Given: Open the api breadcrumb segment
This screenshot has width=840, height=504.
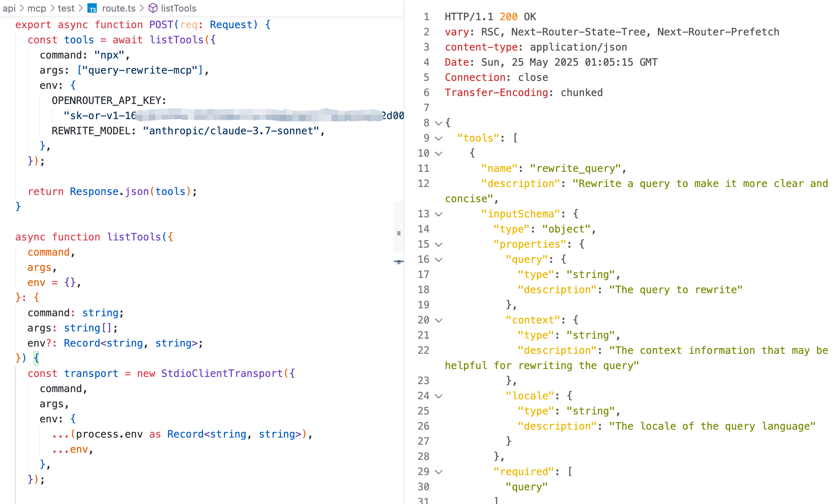Looking at the screenshot, I should pos(9,8).
